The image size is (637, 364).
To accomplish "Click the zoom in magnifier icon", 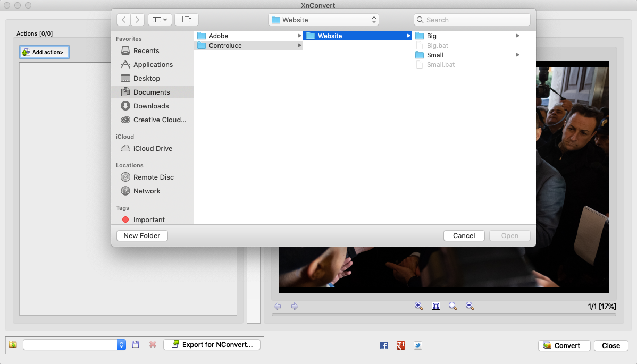I will 418,306.
